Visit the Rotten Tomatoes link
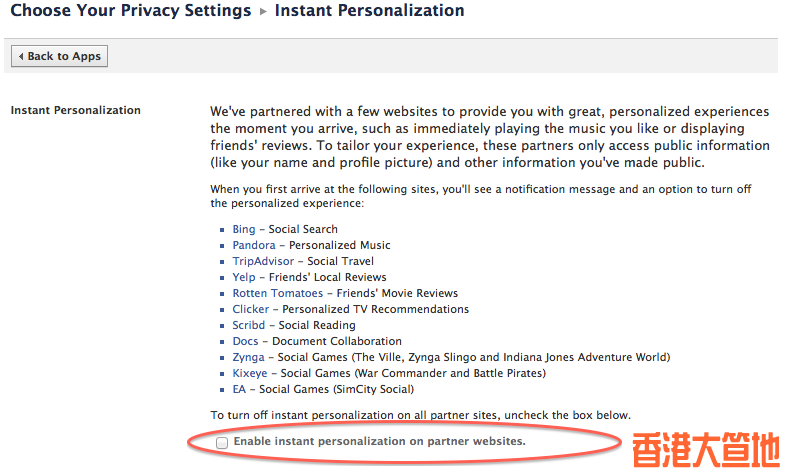 278,293
